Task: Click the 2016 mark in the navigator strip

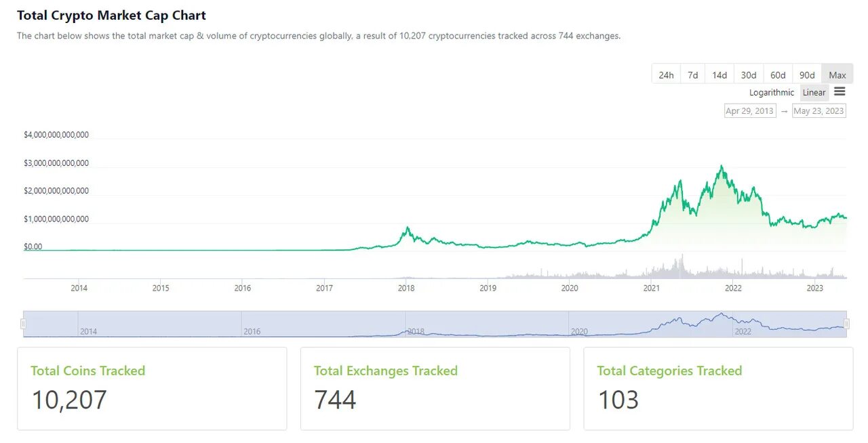Action: [252, 331]
